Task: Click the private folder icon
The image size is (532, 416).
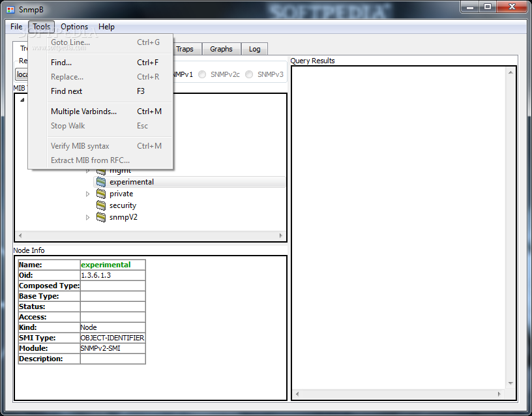Action: (101, 194)
